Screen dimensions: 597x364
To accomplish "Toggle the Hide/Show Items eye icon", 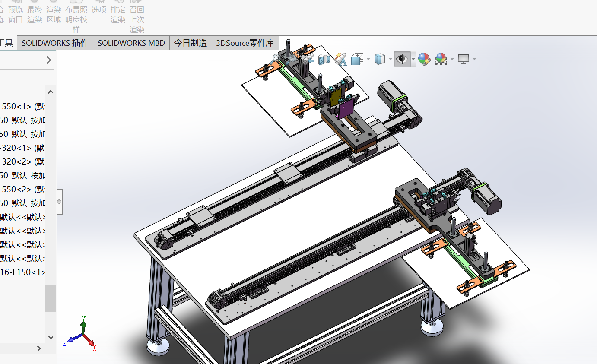I will coord(402,59).
